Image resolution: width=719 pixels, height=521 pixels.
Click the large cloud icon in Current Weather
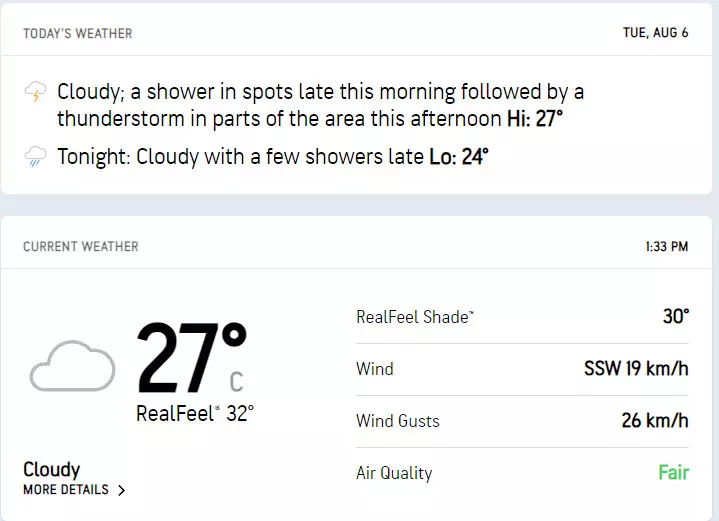(71, 365)
